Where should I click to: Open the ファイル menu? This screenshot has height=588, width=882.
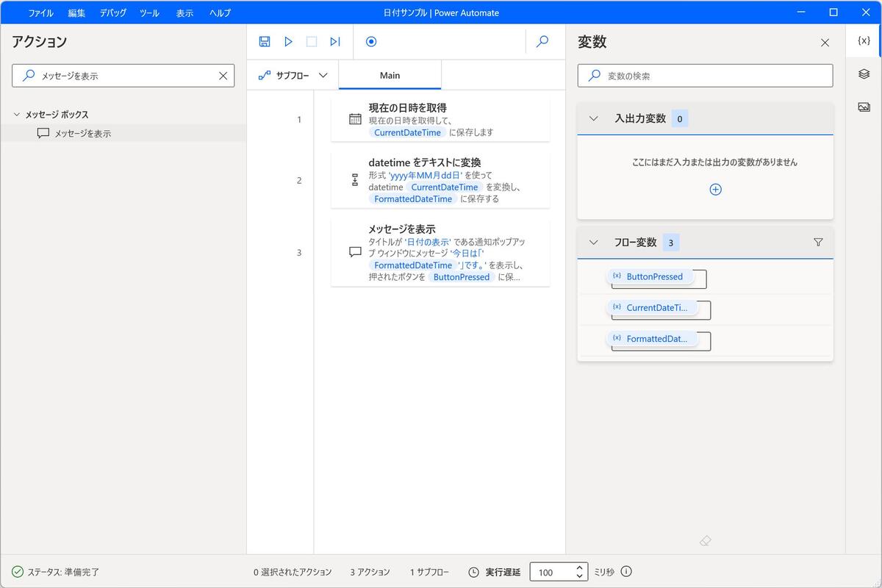pos(40,12)
